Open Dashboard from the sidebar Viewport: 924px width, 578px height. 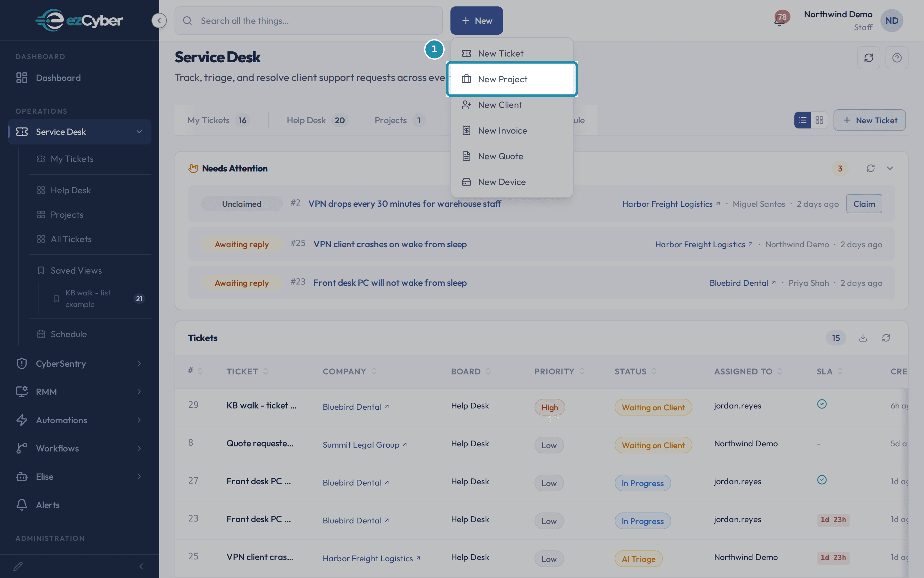pyautogui.click(x=80, y=78)
